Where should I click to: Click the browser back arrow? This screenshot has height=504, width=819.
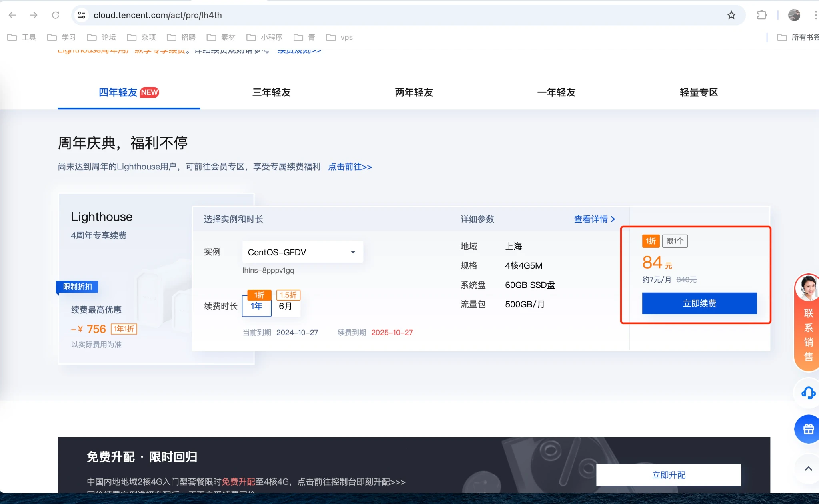(12, 15)
